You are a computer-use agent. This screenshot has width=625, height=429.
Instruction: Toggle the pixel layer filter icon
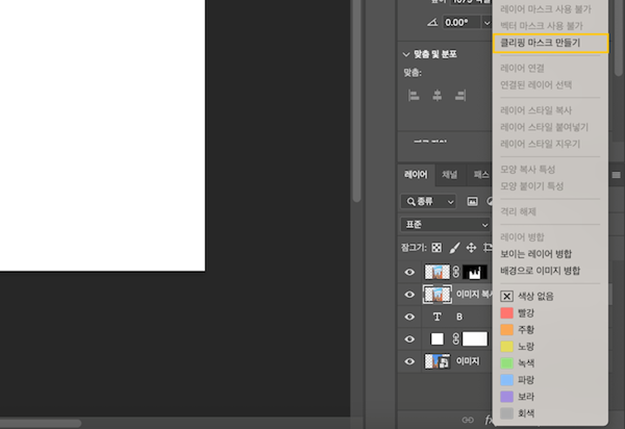472,202
